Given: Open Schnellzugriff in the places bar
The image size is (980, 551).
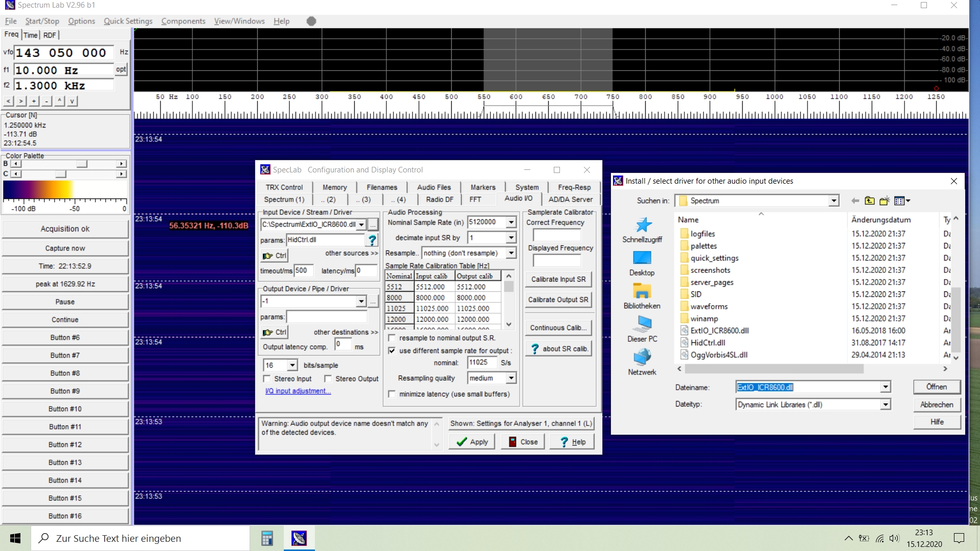Looking at the screenshot, I should 642,230.
